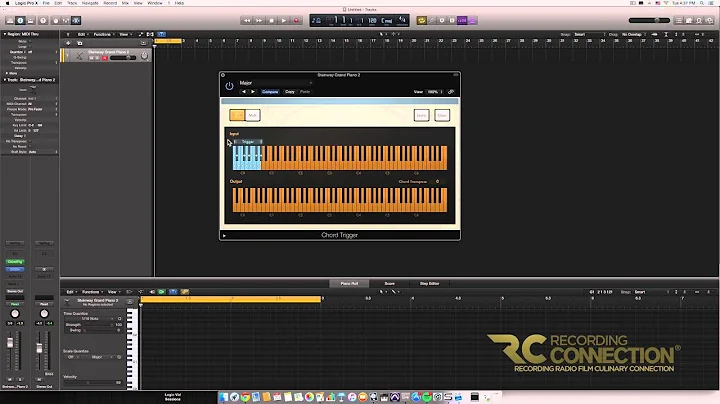This screenshot has height=404, width=720.
Task: Collapse the Region MIDI Thru disclosure triangle
Action: click(x=5, y=34)
